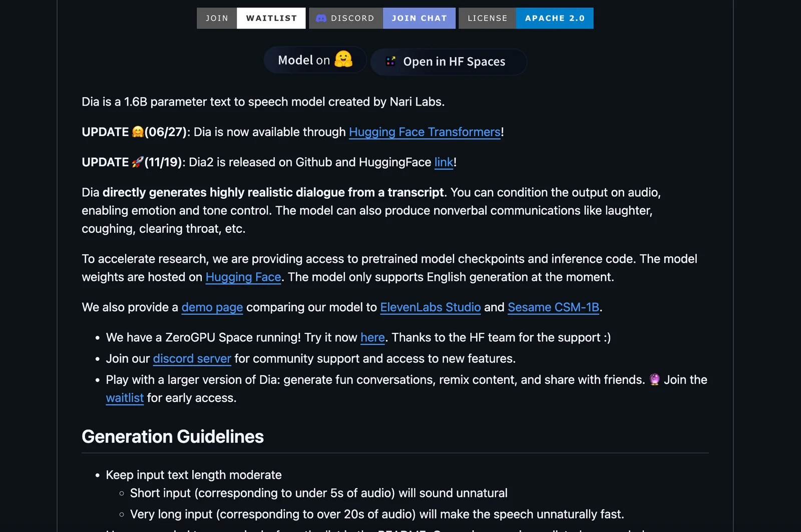The width and height of the screenshot is (801, 532).
Task: Click the colorful HF Spaces icon
Action: click(390, 62)
